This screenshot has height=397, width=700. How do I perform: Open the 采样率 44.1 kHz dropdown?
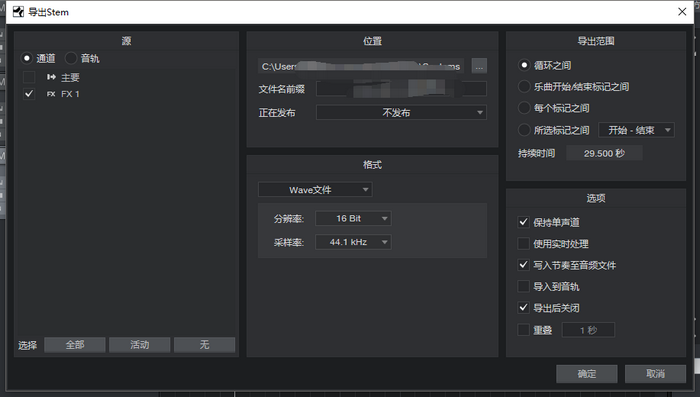coord(353,242)
